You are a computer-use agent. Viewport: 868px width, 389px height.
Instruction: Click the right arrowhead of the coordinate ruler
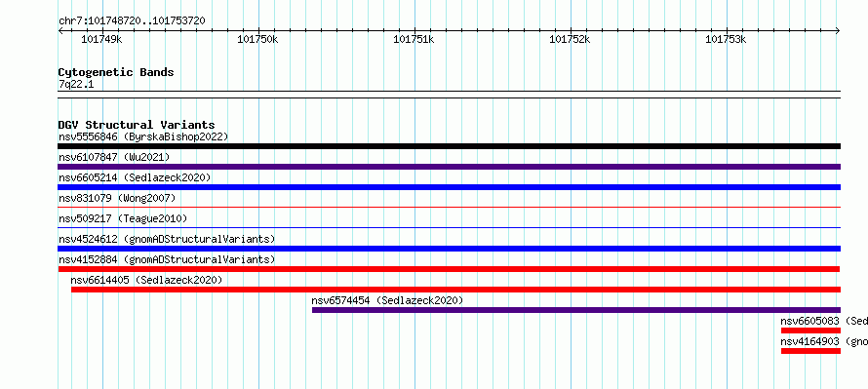838,31
